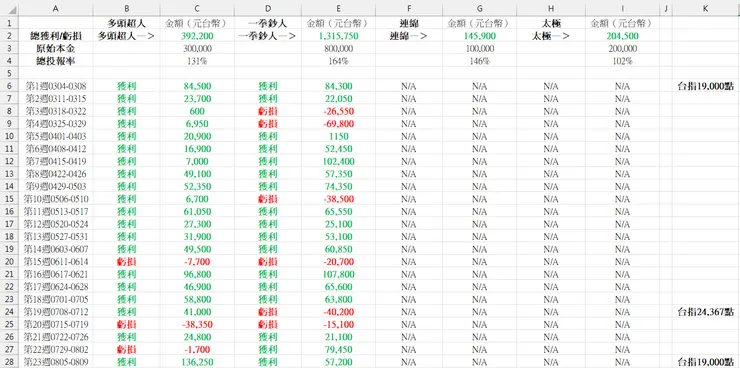Click the 台指24,367點 note cell

click(706, 312)
